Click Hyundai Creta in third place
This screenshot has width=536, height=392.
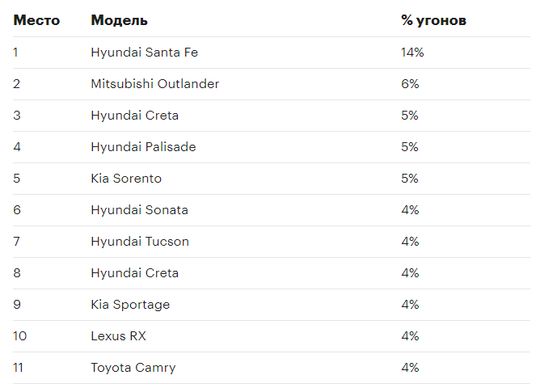(135, 115)
